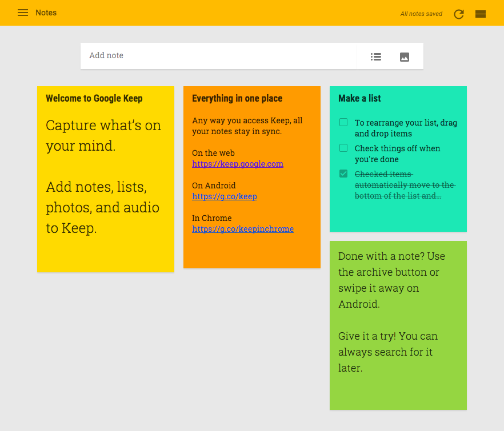This screenshot has width=504, height=431.
Task: Open the https://keep.google.com link
Action: [238, 164]
